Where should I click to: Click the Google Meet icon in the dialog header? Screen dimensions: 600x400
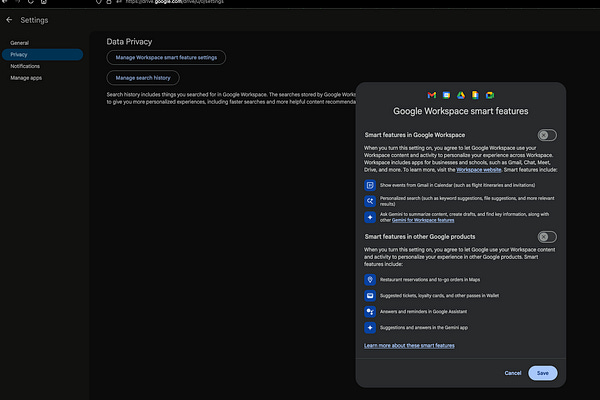[490, 95]
